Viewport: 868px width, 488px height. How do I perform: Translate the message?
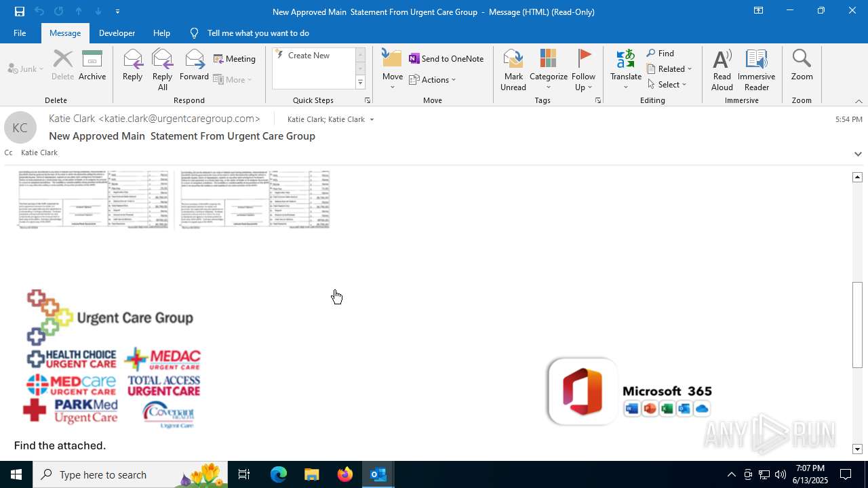[626, 70]
